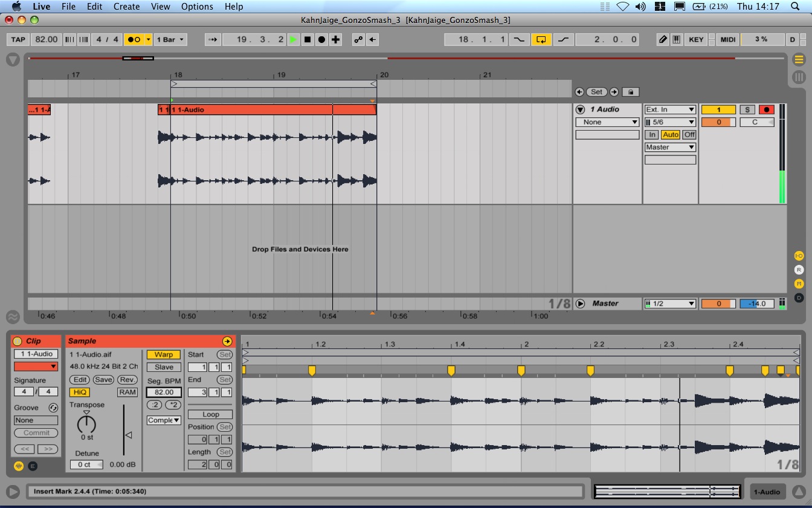Click the Transpose knob
Viewport: 812px width, 508px height.
(x=86, y=423)
